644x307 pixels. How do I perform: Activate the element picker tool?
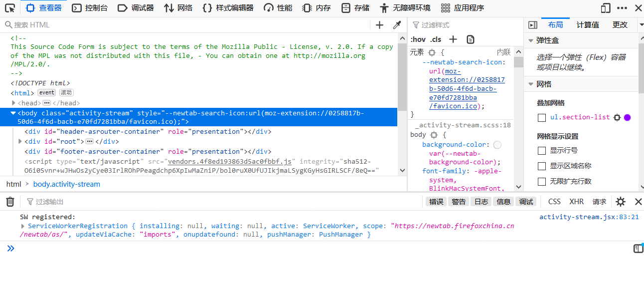click(x=9, y=8)
